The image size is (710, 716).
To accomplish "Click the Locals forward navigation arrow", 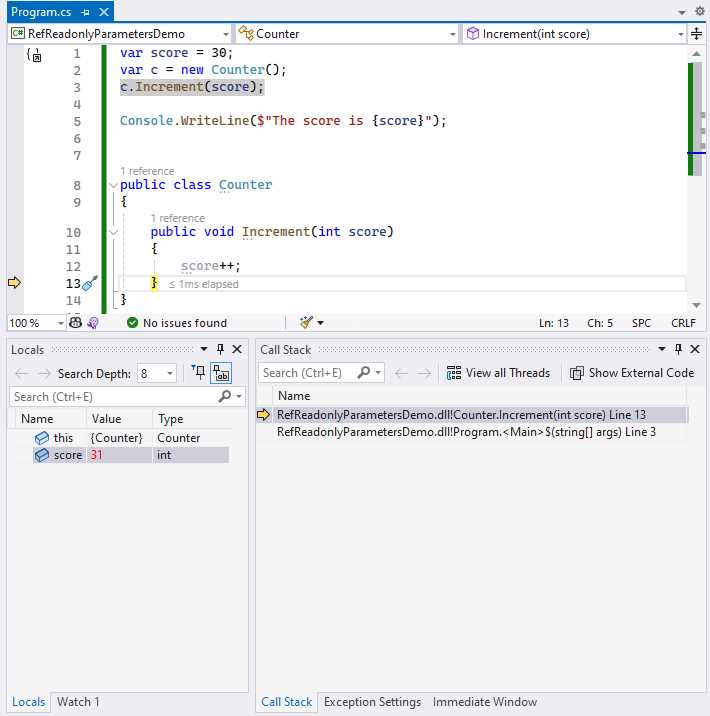I will click(44, 374).
